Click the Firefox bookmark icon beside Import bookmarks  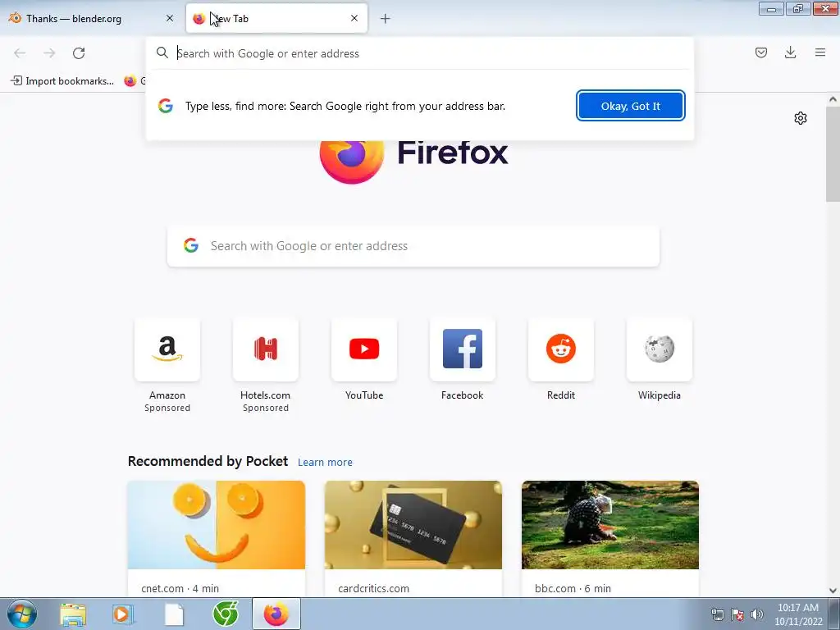(130, 81)
